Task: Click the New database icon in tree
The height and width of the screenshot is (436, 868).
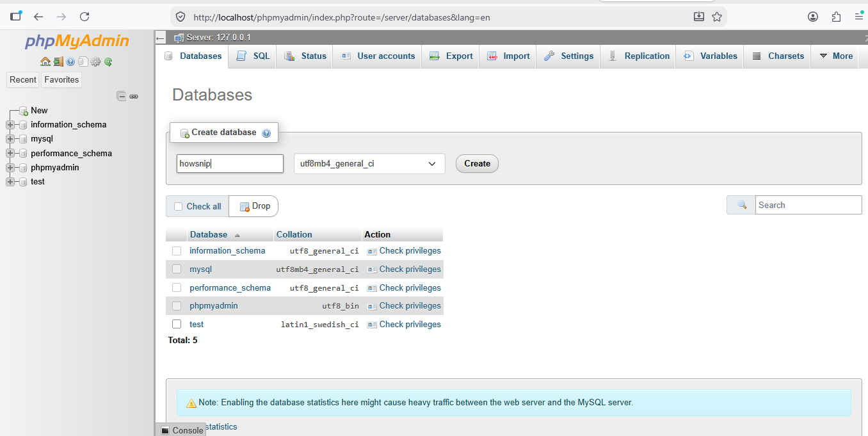Action: pyautogui.click(x=24, y=111)
